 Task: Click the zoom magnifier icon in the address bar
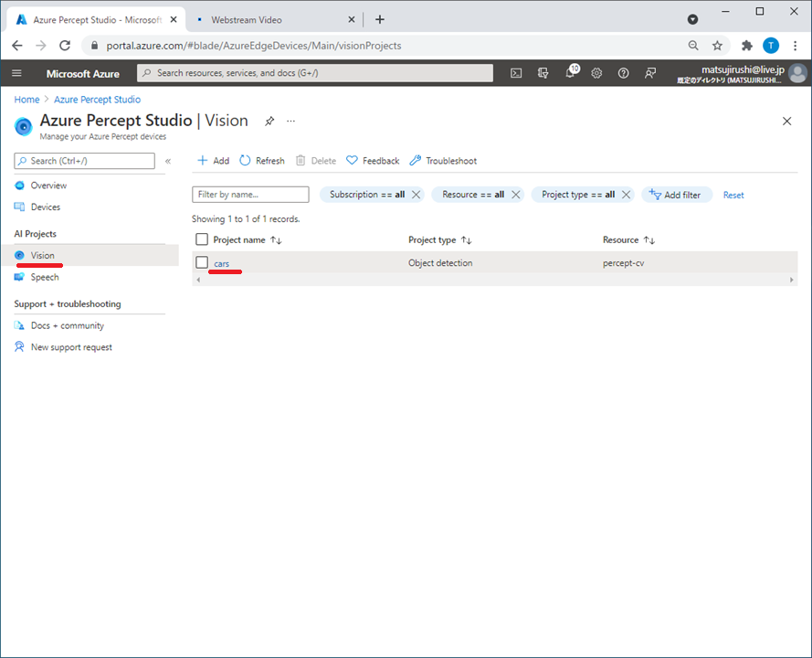click(693, 46)
